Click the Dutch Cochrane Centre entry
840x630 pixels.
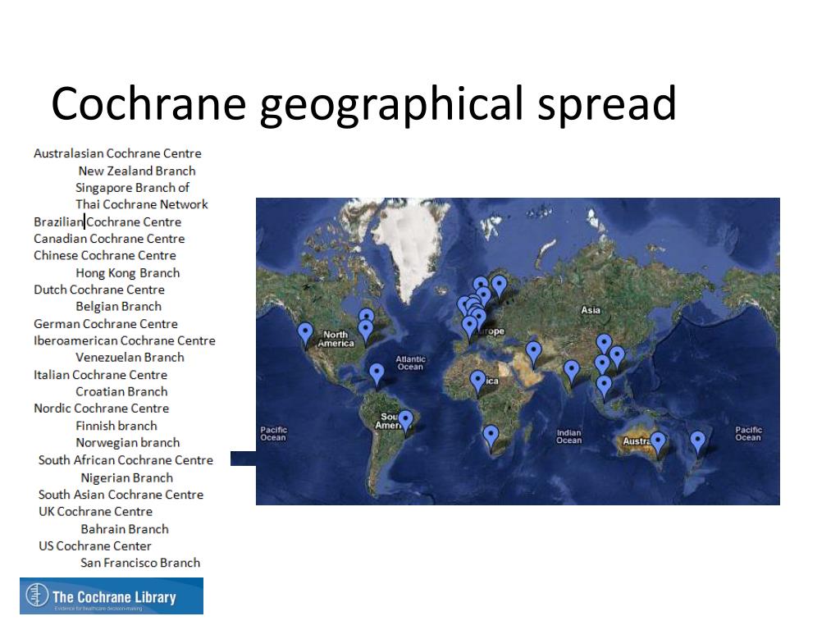point(99,290)
